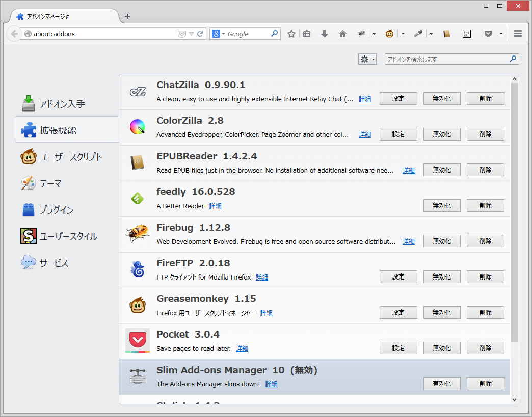Image resolution: width=532 pixels, height=417 pixels.
Task: Disable Greasemonkey with 無効化 button
Action: tap(442, 312)
